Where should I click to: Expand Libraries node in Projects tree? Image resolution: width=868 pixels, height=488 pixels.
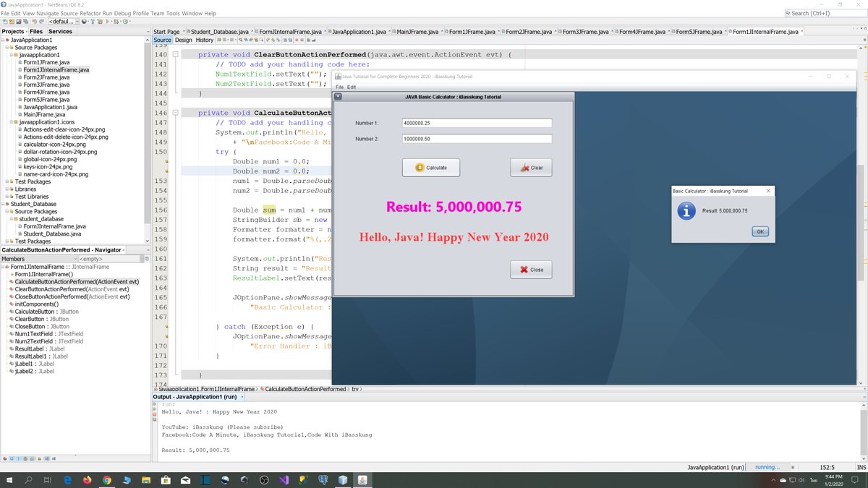coord(9,189)
